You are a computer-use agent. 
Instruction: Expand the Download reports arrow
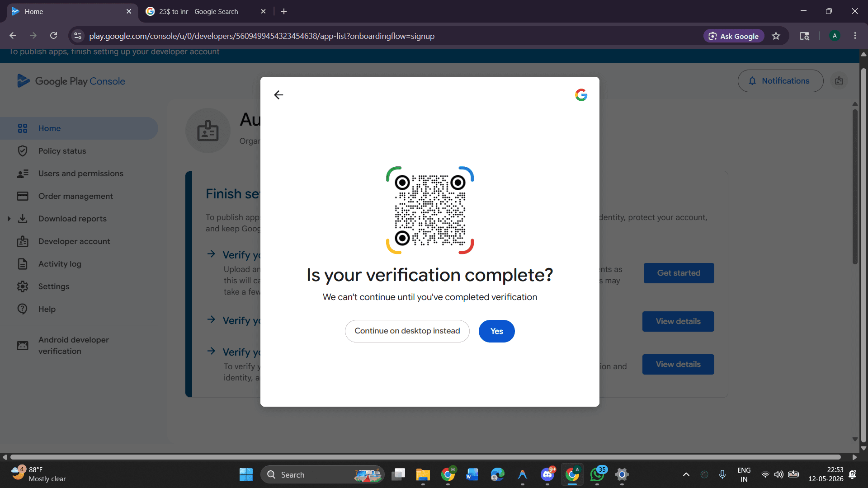coord(9,219)
